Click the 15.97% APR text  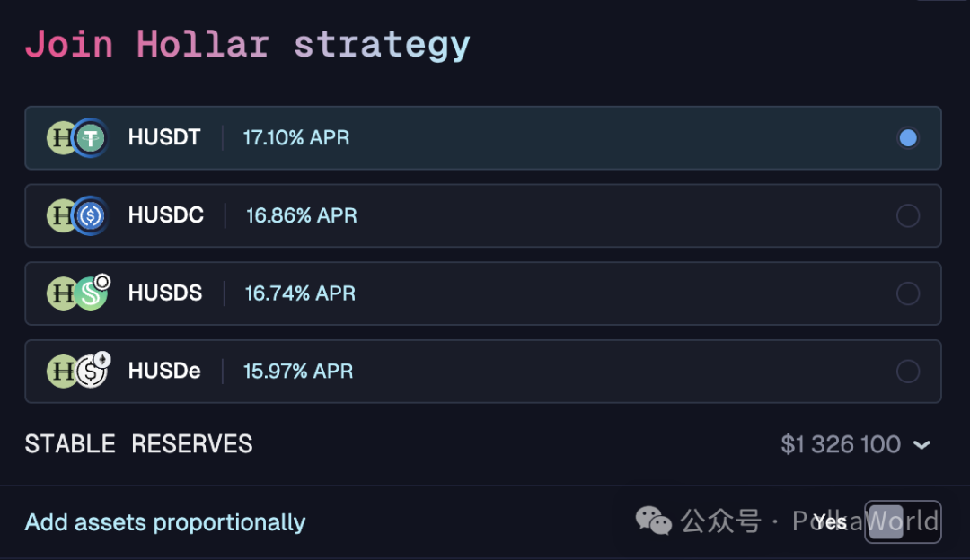pyautogui.click(x=298, y=371)
